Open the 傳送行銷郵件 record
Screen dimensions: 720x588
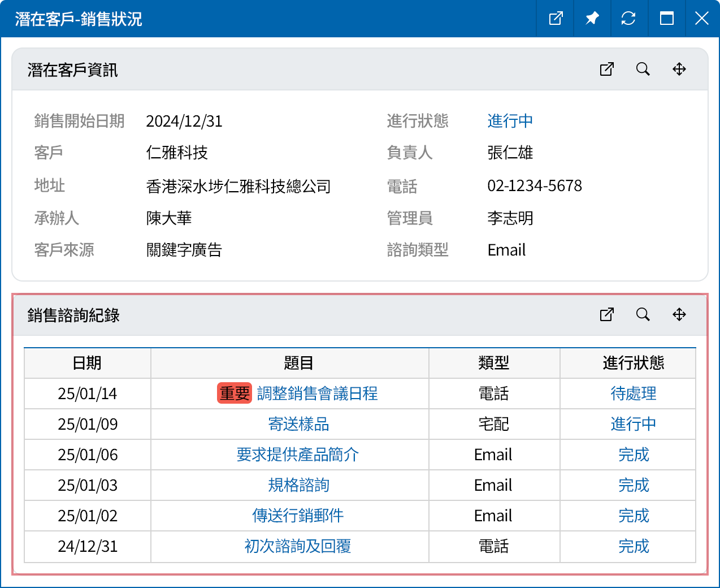[298, 516]
